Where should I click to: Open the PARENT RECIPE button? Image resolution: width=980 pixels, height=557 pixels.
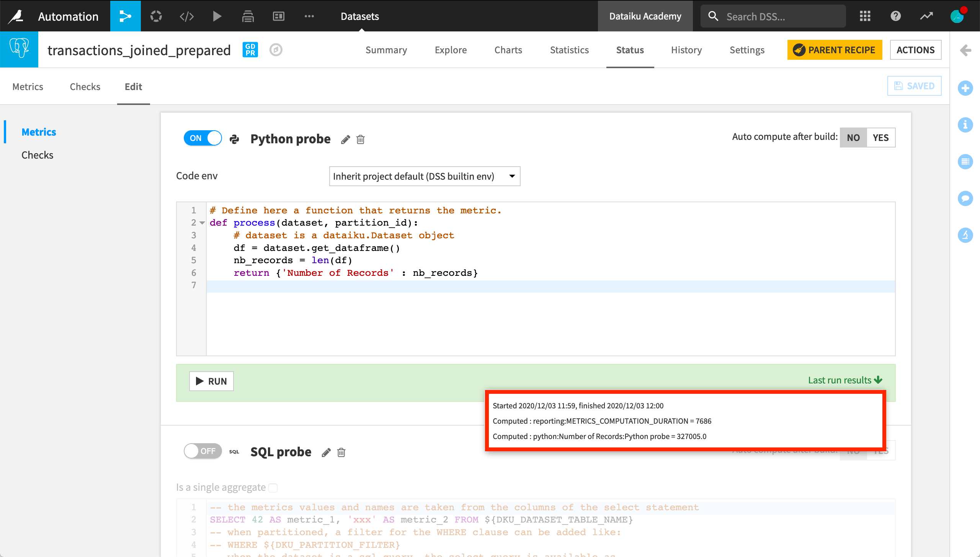click(x=835, y=50)
